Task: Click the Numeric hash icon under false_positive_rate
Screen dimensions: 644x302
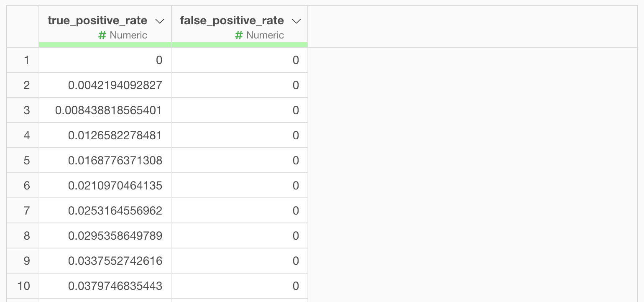Action: pyautogui.click(x=239, y=35)
